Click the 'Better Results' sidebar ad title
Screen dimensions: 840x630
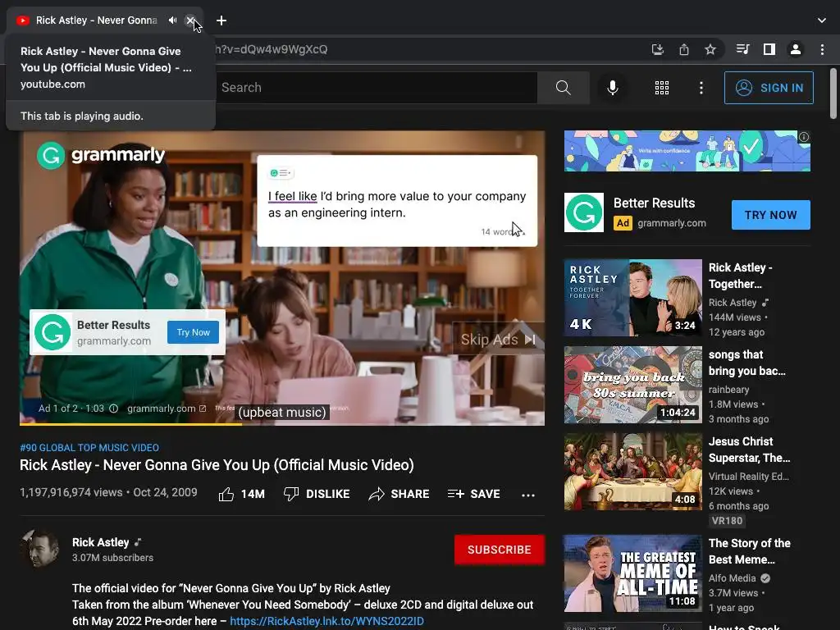coord(654,203)
